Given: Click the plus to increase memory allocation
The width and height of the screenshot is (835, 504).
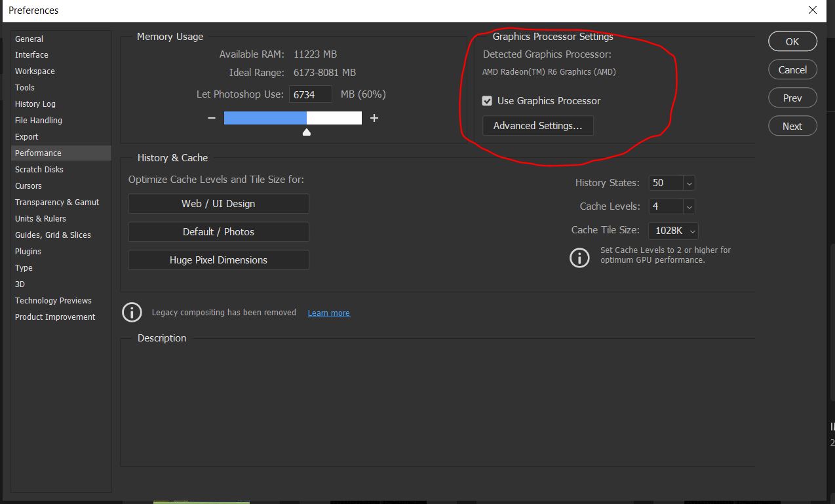Looking at the screenshot, I should coord(374,117).
